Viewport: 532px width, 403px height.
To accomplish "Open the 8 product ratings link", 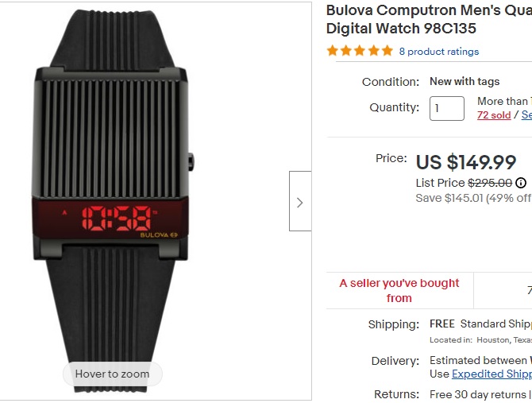I will pyautogui.click(x=439, y=52).
